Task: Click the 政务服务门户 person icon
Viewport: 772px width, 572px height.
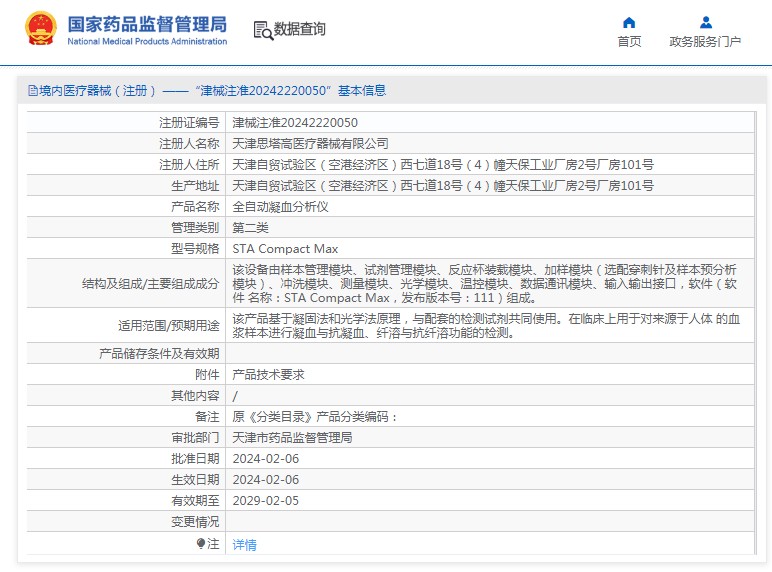Action: [705, 22]
